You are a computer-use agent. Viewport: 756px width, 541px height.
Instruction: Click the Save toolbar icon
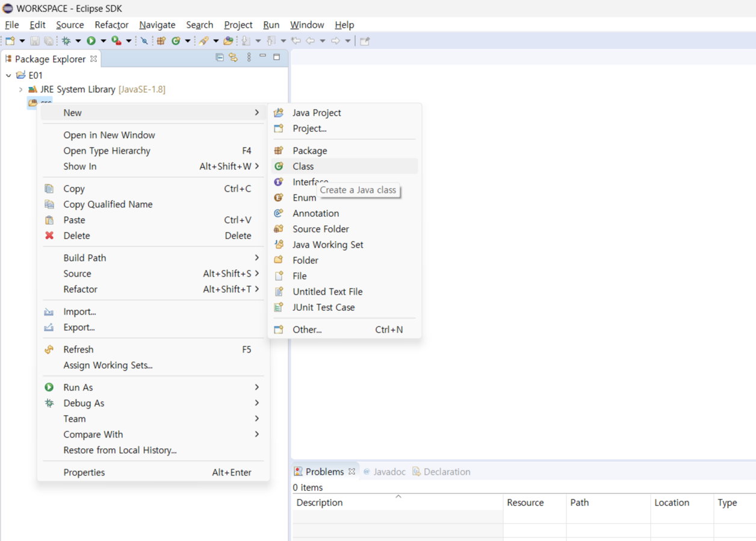pos(35,41)
